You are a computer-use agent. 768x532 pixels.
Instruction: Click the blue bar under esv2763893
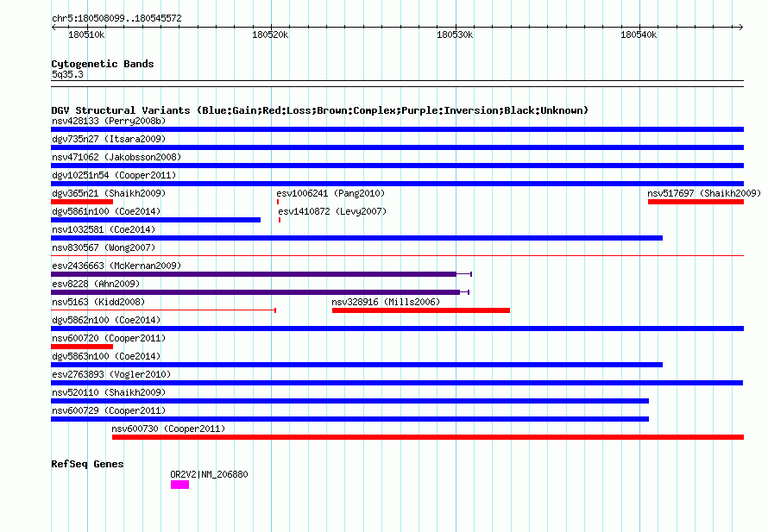coord(397,383)
